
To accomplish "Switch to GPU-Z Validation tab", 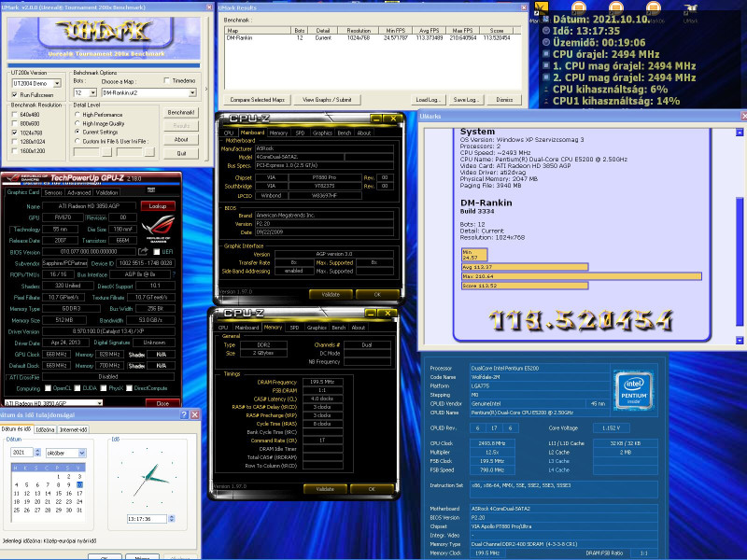I will pyautogui.click(x=106, y=193).
